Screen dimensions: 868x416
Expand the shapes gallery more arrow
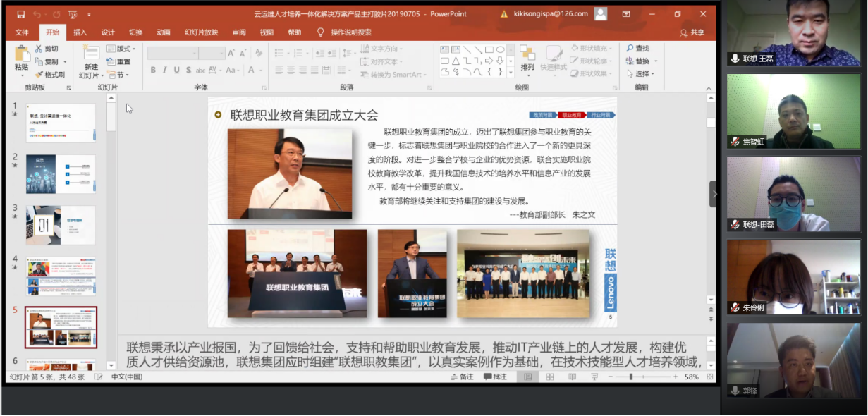coord(511,73)
